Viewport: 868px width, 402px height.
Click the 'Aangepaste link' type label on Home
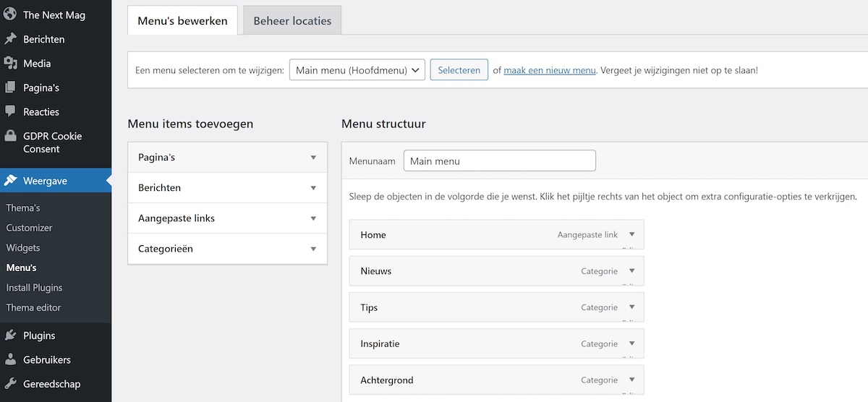[x=587, y=235]
